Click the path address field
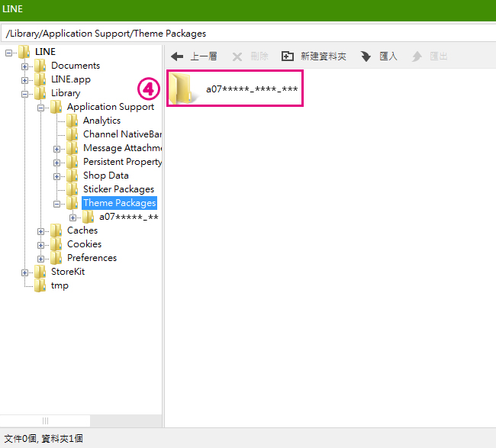Image resolution: width=496 pixels, height=448 pixels. pyautogui.click(x=249, y=34)
